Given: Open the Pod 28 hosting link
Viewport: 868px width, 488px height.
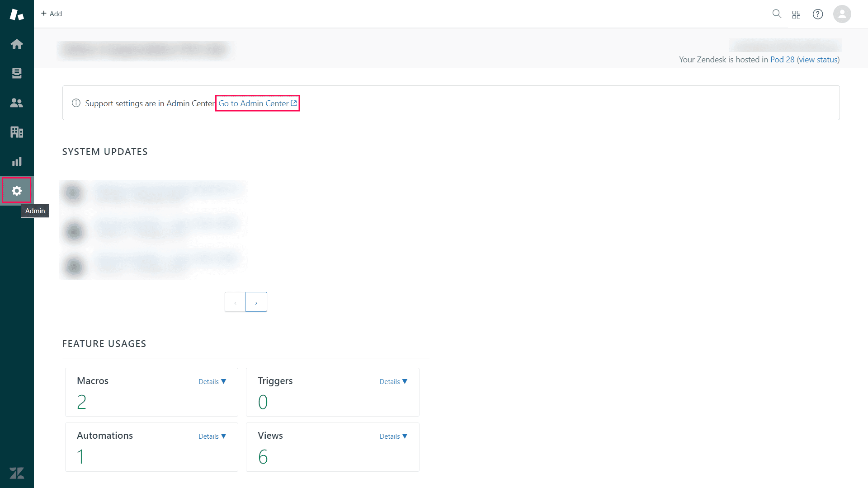Looking at the screenshot, I should (x=781, y=59).
